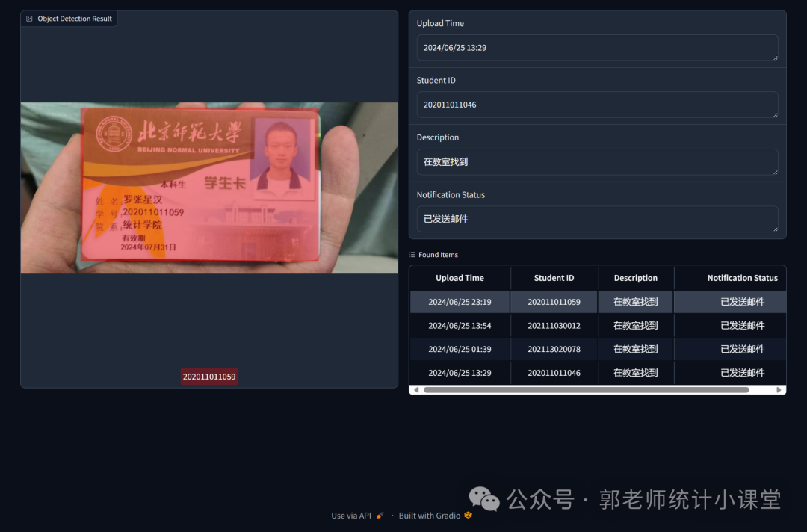The image size is (807, 532).
Task: Select cell 2024/06/25 01:39
Action: [x=460, y=350]
